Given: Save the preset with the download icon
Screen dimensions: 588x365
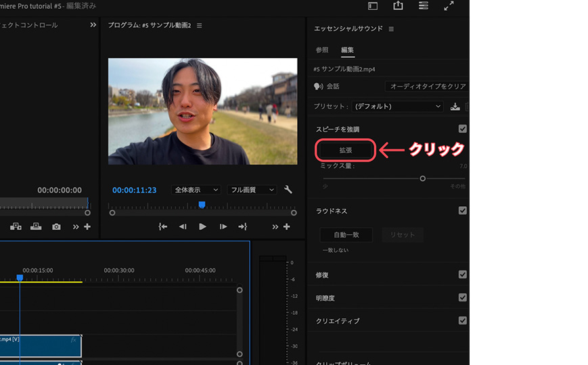Looking at the screenshot, I should tap(455, 106).
